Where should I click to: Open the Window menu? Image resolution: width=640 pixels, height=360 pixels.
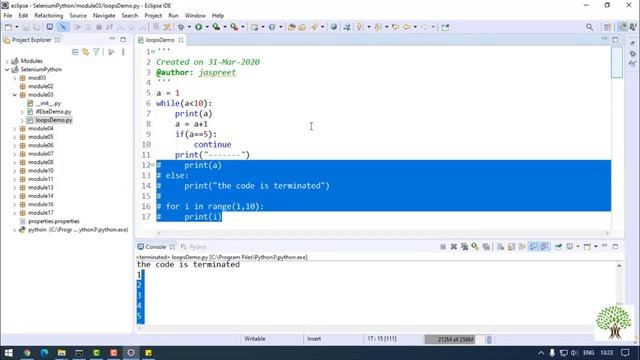tap(195, 16)
